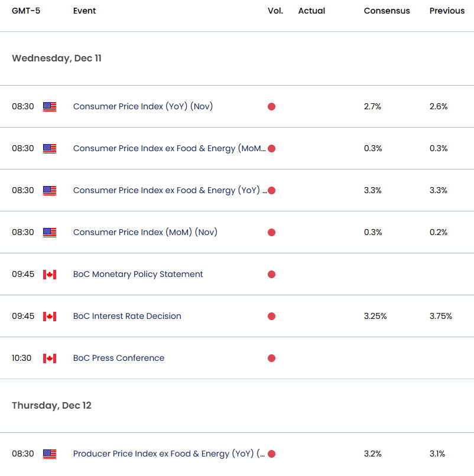The image size is (474, 476).
Task: Click 08:30 time of CPI (MoM) (Nov) row
Action: pos(23,232)
